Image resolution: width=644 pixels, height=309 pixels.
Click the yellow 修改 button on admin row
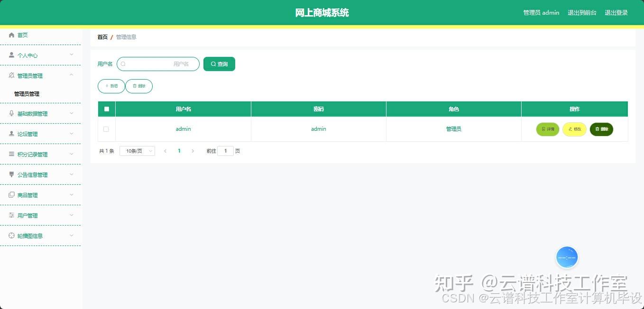(x=574, y=129)
